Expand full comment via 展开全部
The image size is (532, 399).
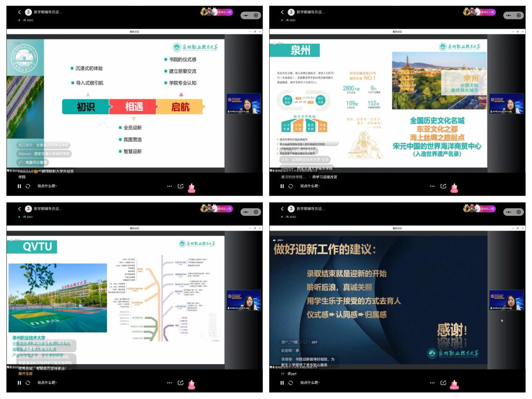point(25,374)
